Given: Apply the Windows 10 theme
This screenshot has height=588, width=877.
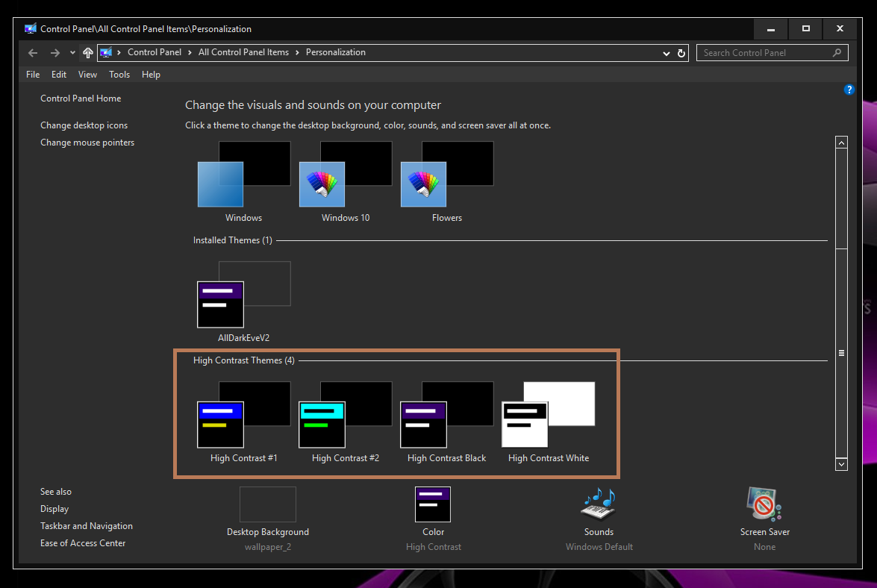Looking at the screenshot, I should (346, 175).
